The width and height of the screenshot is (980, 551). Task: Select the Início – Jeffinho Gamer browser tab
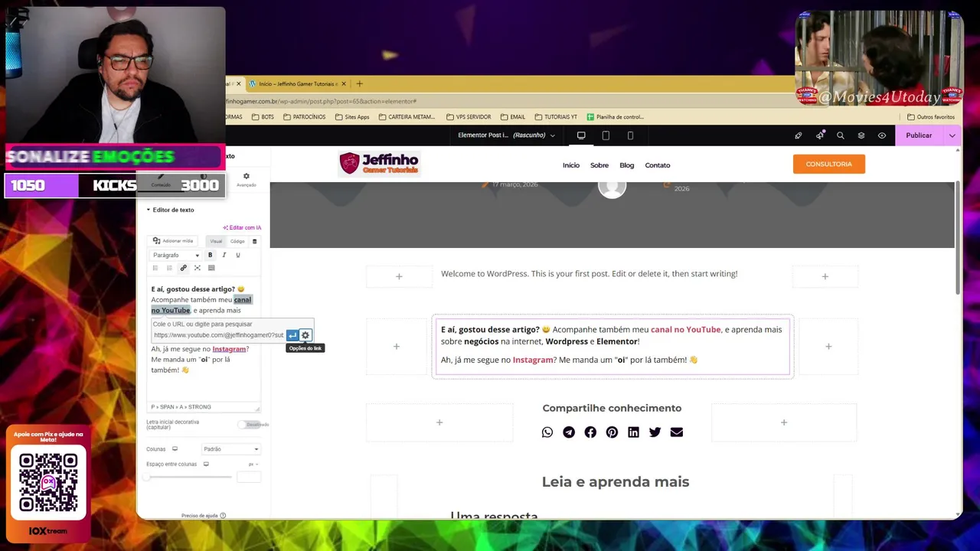click(x=298, y=84)
